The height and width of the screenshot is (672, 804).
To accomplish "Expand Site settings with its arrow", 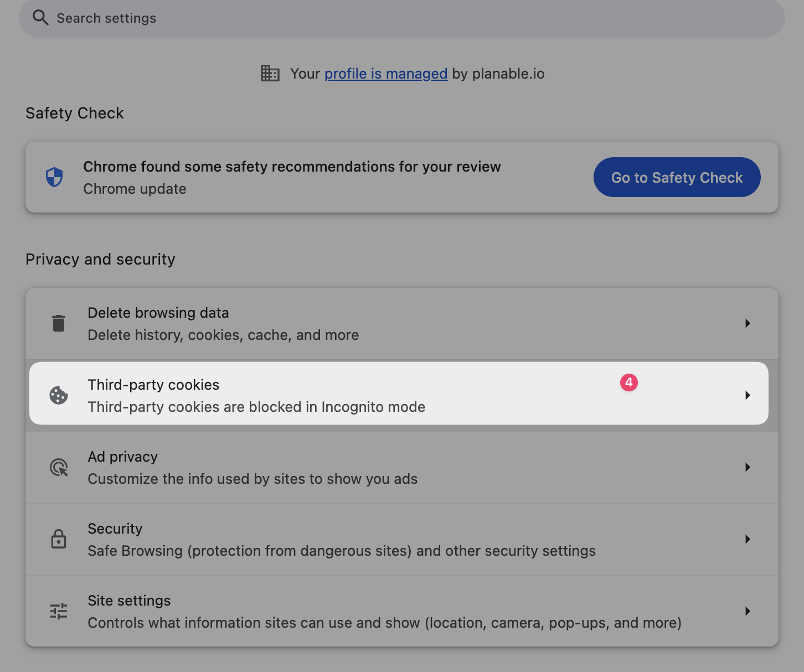I will pyautogui.click(x=748, y=611).
